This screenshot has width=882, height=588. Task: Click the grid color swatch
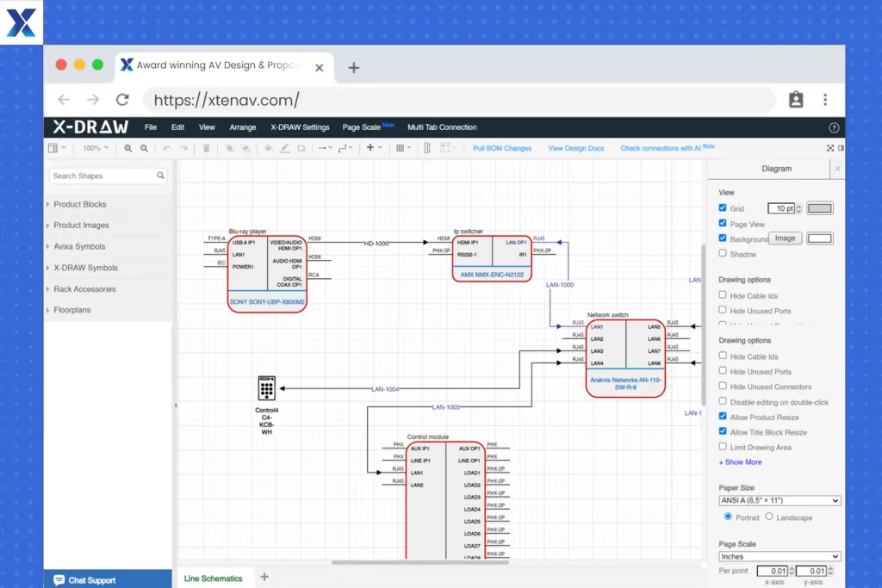[819, 208]
